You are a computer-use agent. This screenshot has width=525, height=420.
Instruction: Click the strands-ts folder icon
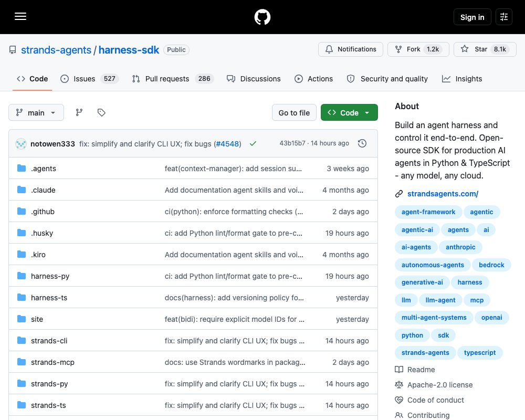point(22,405)
